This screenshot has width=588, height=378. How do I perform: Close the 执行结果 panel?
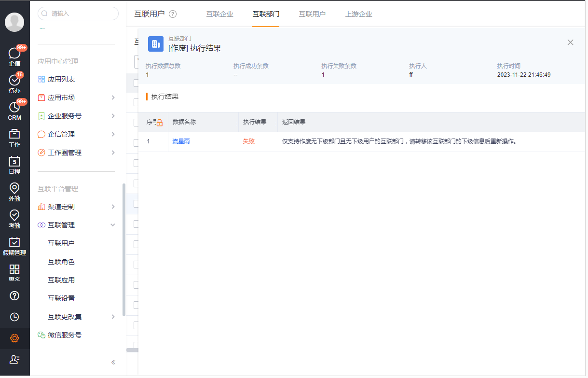click(571, 42)
